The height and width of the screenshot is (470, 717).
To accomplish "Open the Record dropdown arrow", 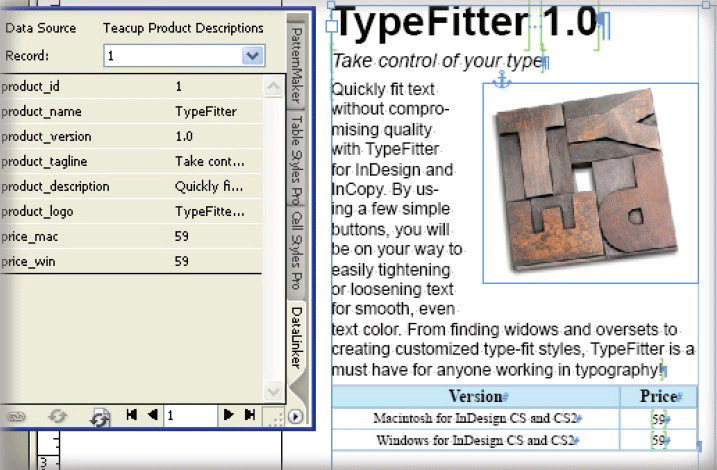I will (x=252, y=56).
